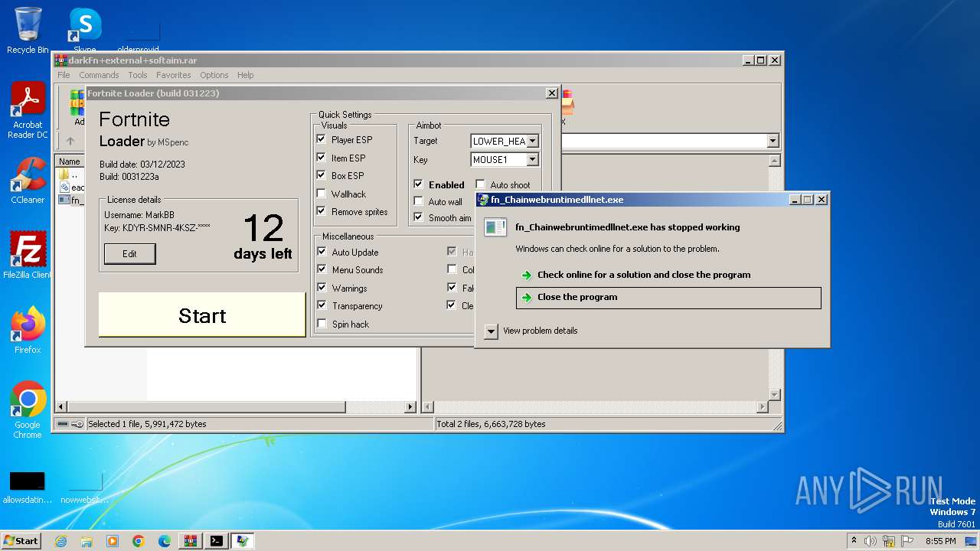Viewport: 980px width, 551px height.
Task: Click the WinRAR title bar archive icon
Action: (60, 60)
